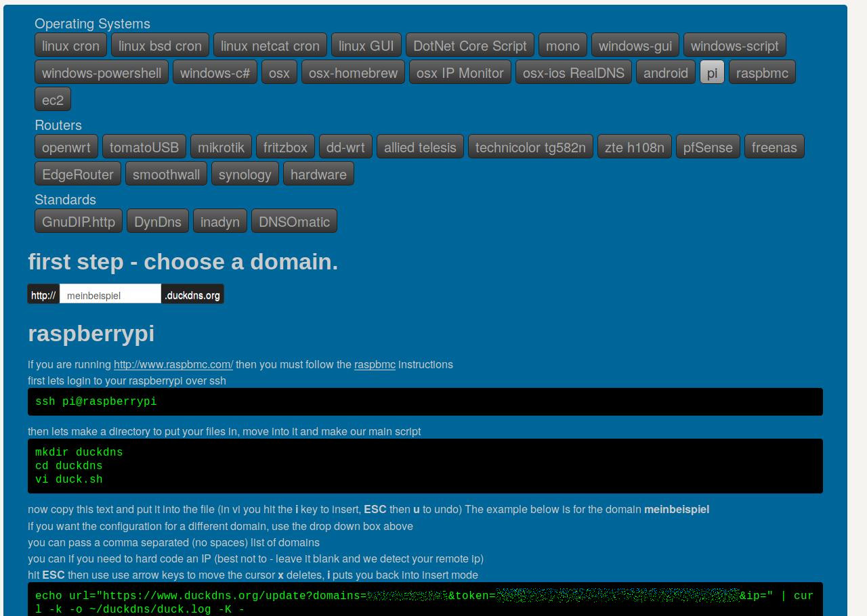The image size is (867, 616).
Task: Open freenas instructions
Action: 774,147
